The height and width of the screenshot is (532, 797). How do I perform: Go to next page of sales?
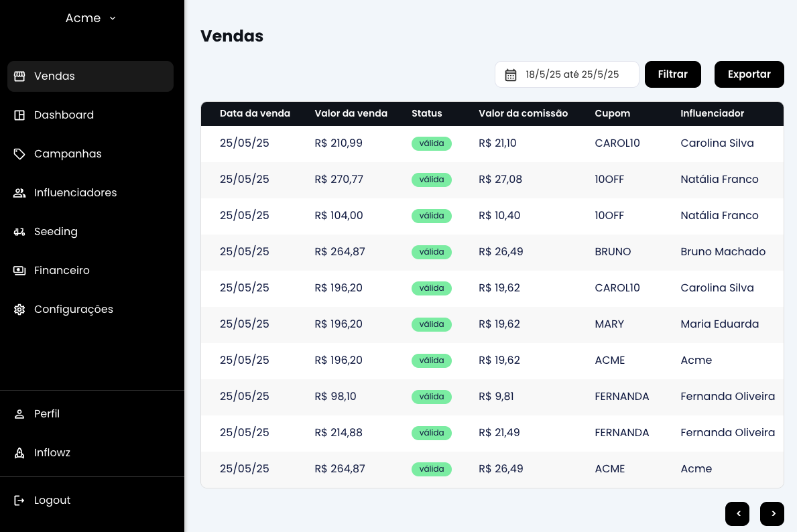(x=772, y=514)
